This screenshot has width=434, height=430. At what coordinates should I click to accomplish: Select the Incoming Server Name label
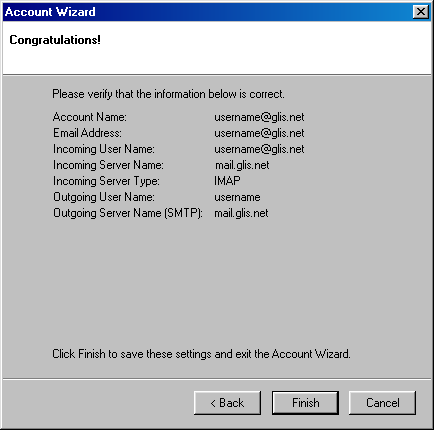coord(108,165)
